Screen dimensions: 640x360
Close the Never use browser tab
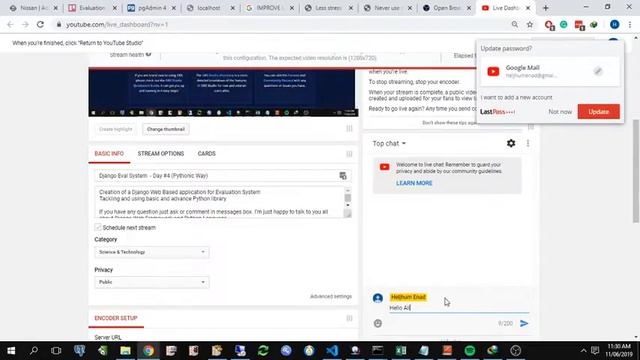(x=410, y=8)
